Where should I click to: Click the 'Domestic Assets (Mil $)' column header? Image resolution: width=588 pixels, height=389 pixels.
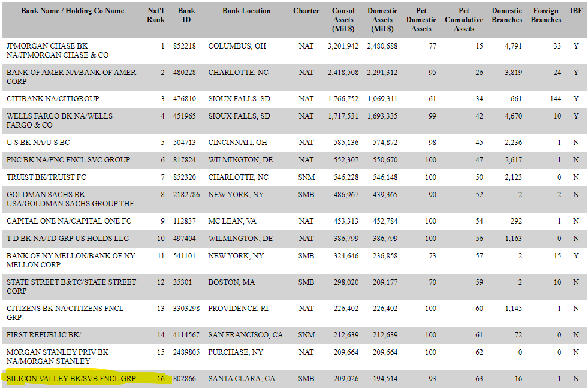coord(382,20)
